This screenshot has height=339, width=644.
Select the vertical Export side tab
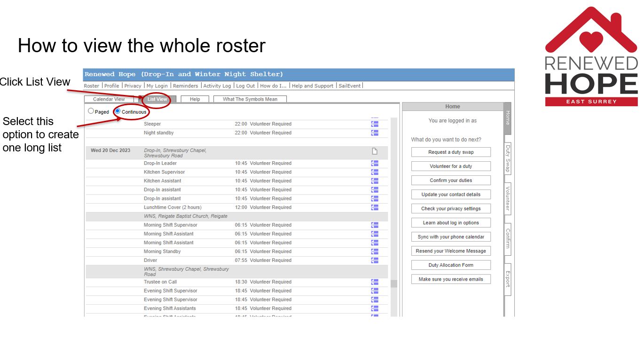[508, 279]
